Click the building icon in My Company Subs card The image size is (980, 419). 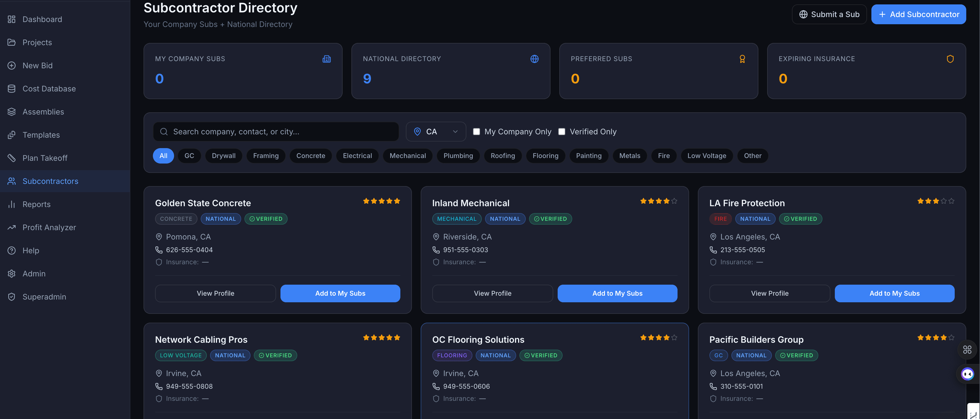(326, 59)
